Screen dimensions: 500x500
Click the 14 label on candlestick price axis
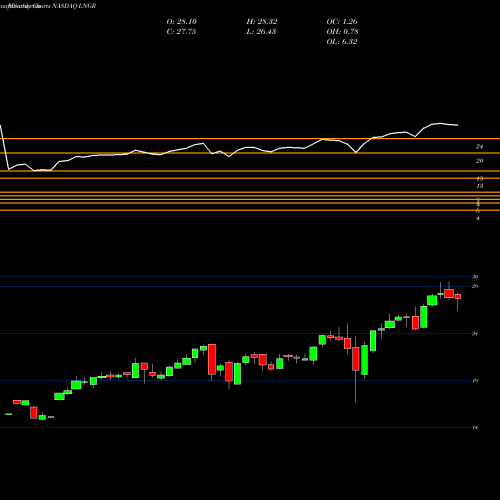tap(475, 428)
